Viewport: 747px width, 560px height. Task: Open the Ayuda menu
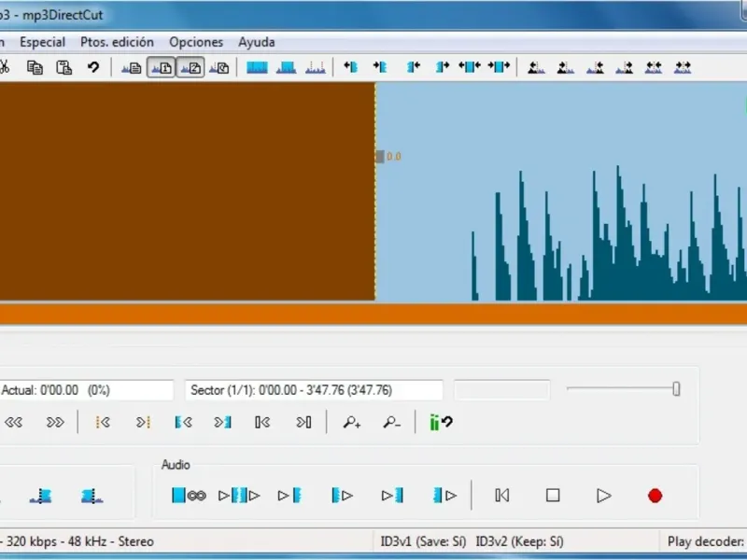tap(257, 42)
